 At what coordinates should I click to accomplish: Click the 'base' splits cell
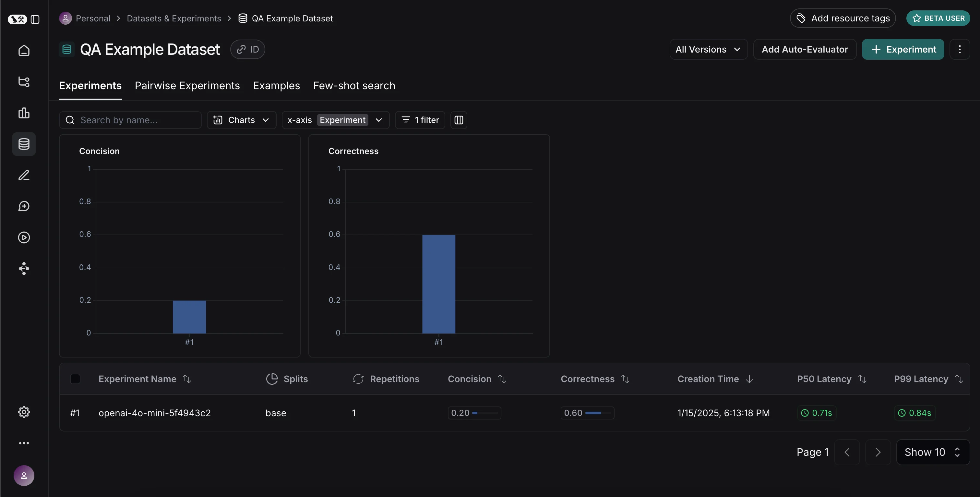pos(276,413)
